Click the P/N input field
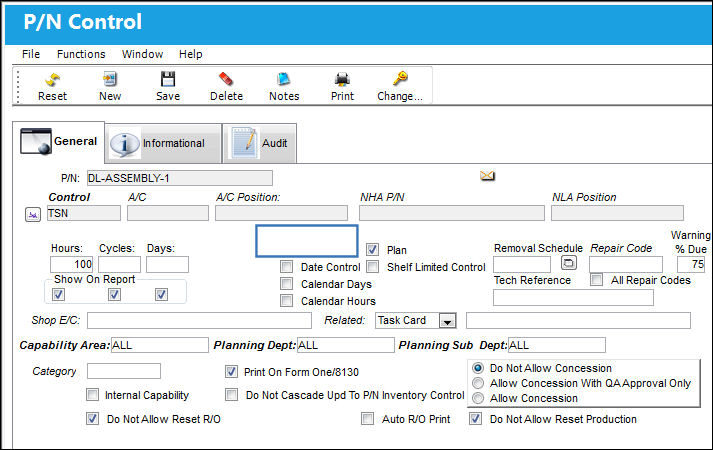This screenshot has width=713, height=450. (180, 178)
